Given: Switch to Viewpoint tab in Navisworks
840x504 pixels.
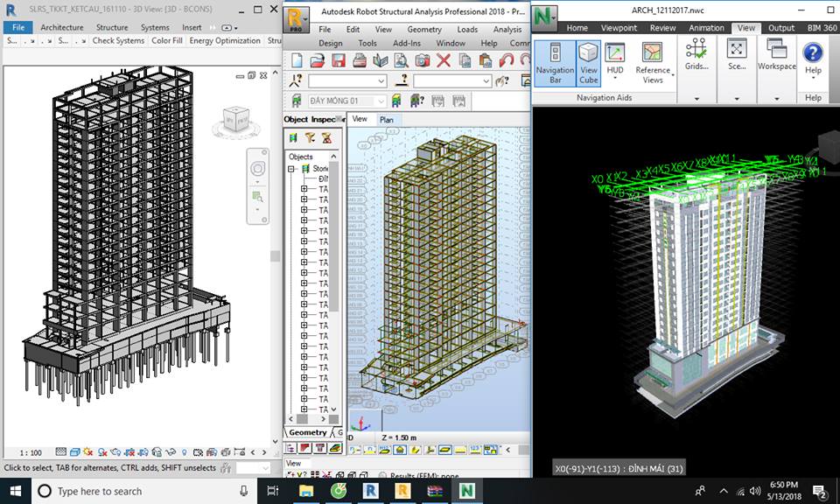Looking at the screenshot, I should click(619, 28).
